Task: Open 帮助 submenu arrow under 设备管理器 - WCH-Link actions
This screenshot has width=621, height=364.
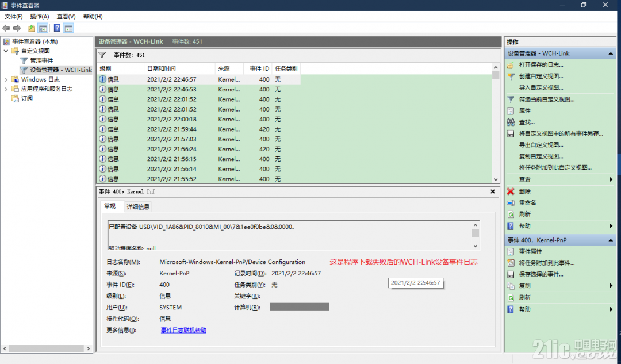Action: coord(611,226)
